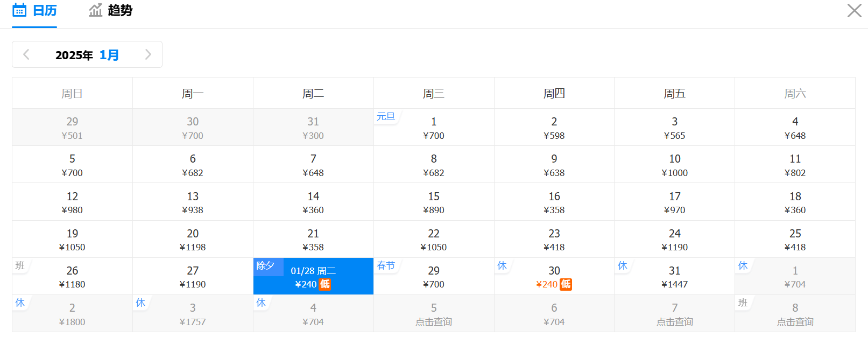Select January 2 priced ¥598
The image size is (868, 337).
(554, 128)
